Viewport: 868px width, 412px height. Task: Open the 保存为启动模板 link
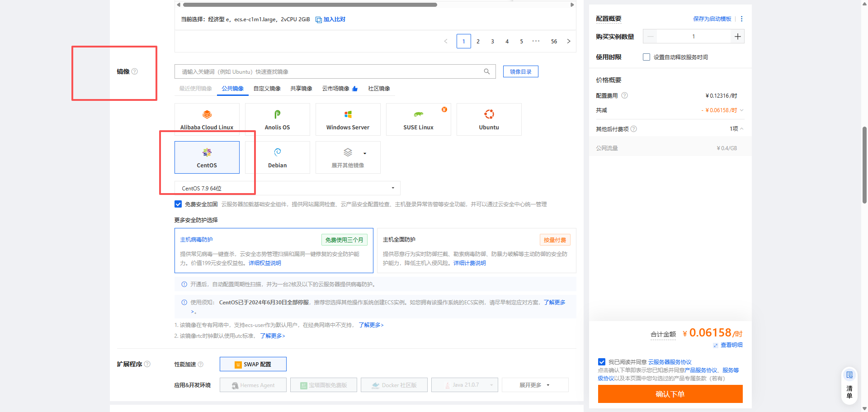(712, 19)
